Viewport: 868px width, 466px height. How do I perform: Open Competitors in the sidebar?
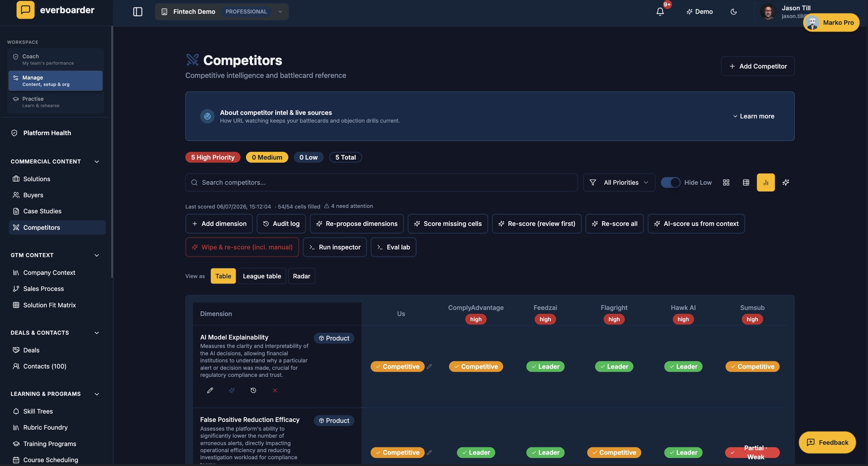pos(57,228)
